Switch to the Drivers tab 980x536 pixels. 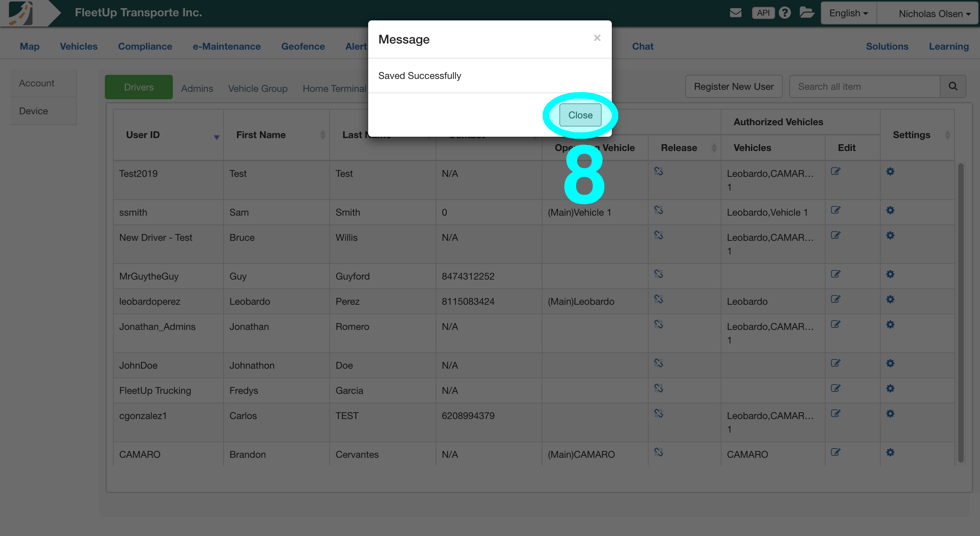pos(139,87)
